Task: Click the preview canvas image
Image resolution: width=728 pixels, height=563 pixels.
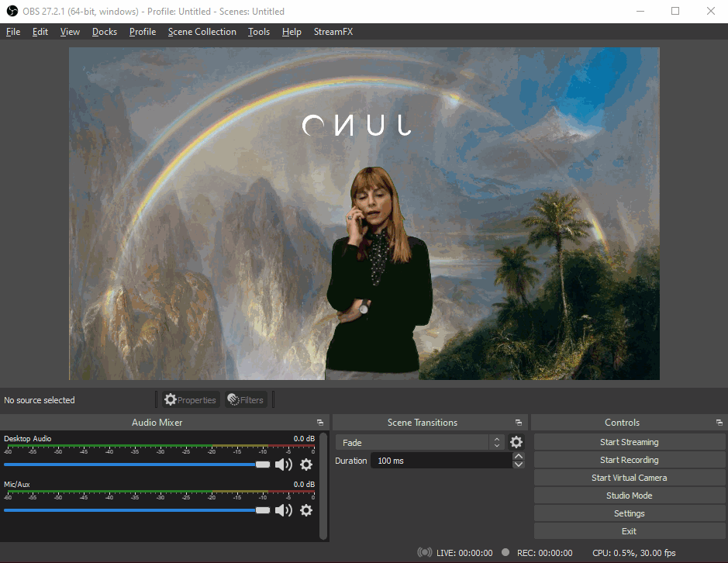Action: pyautogui.click(x=364, y=213)
